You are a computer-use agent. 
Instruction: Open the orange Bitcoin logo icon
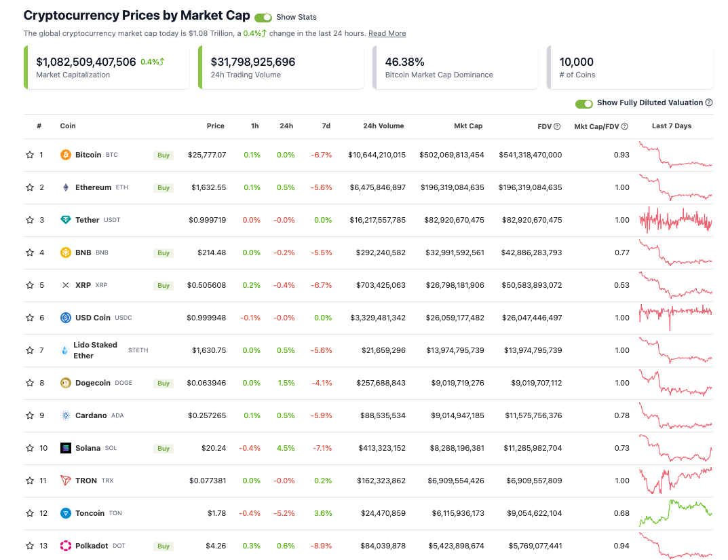click(x=66, y=155)
